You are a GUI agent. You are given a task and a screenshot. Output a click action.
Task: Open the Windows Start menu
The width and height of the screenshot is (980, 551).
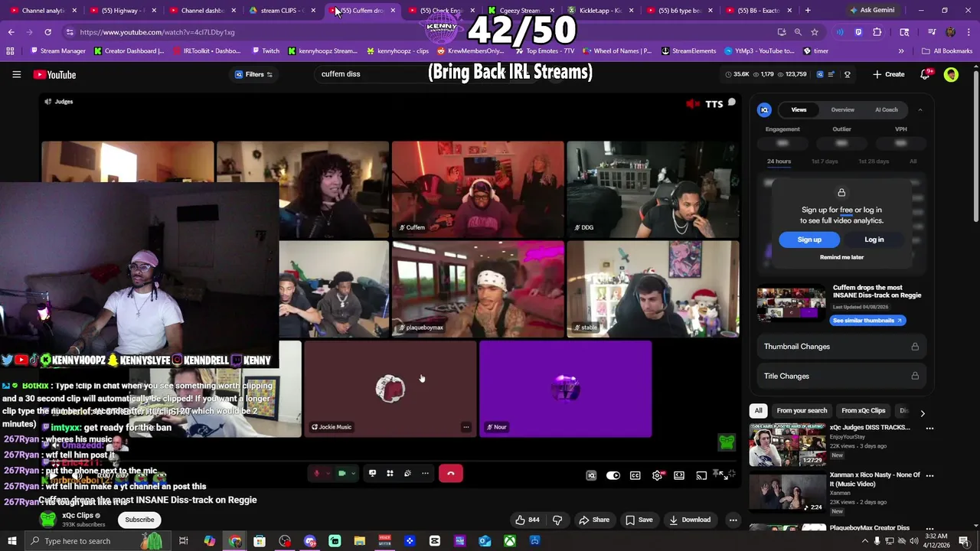pos(11,541)
